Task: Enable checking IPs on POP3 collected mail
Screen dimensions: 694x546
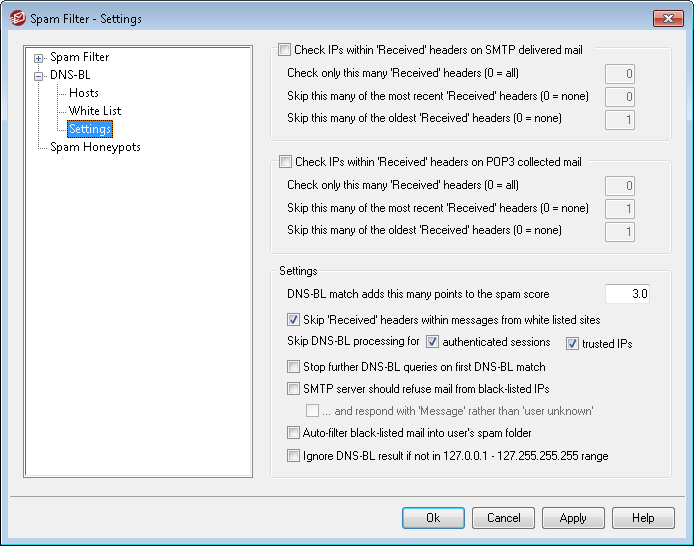Action: click(285, 161)
